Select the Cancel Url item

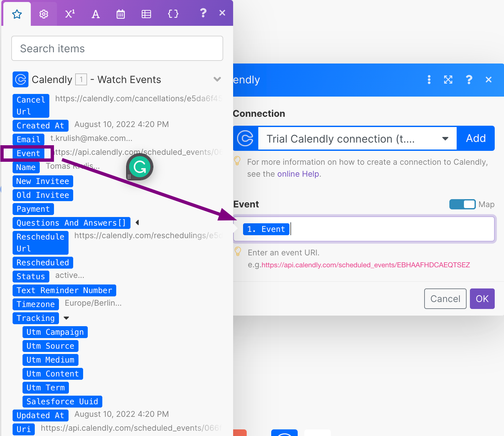point(31,106)
